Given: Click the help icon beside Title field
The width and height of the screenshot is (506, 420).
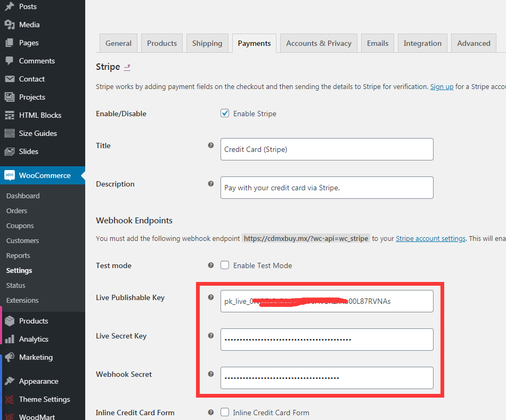Looking at the screenshot, I should pos(211,146).
